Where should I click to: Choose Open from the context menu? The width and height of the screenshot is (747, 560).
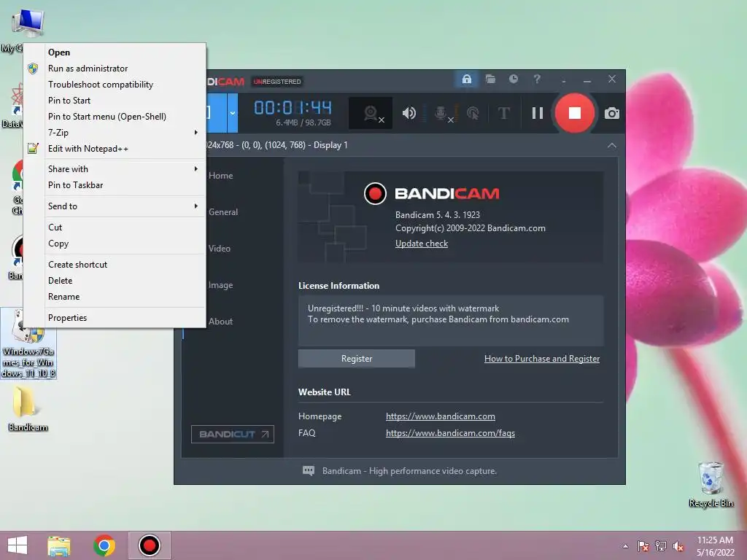coord(115,52)
